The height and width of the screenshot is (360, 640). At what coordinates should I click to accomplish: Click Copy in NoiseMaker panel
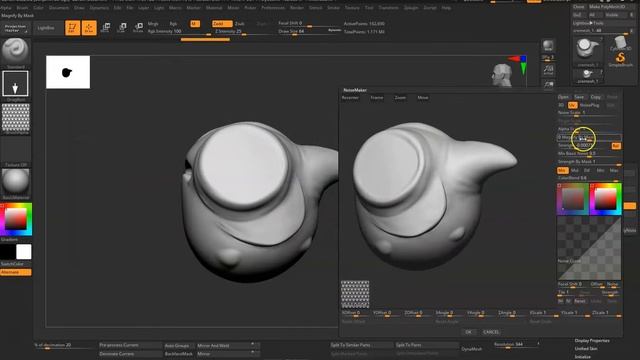tap(596, 97)
